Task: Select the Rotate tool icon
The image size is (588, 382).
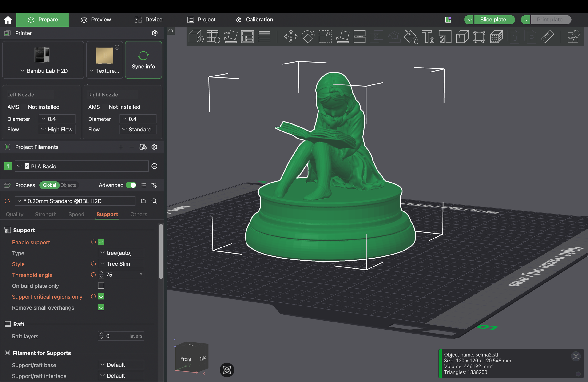Action: point(308,36)
